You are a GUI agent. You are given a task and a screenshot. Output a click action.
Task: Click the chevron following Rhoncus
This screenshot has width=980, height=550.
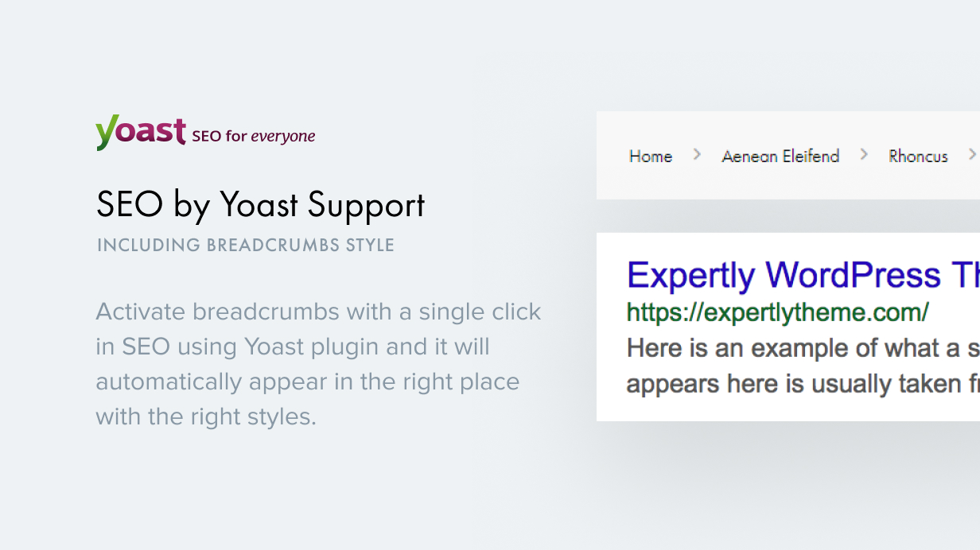pos(972,155)
